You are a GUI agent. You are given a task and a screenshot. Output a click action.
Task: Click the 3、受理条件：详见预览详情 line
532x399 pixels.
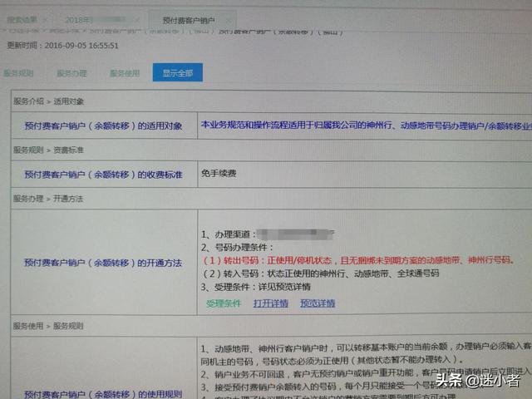point(256,287)
